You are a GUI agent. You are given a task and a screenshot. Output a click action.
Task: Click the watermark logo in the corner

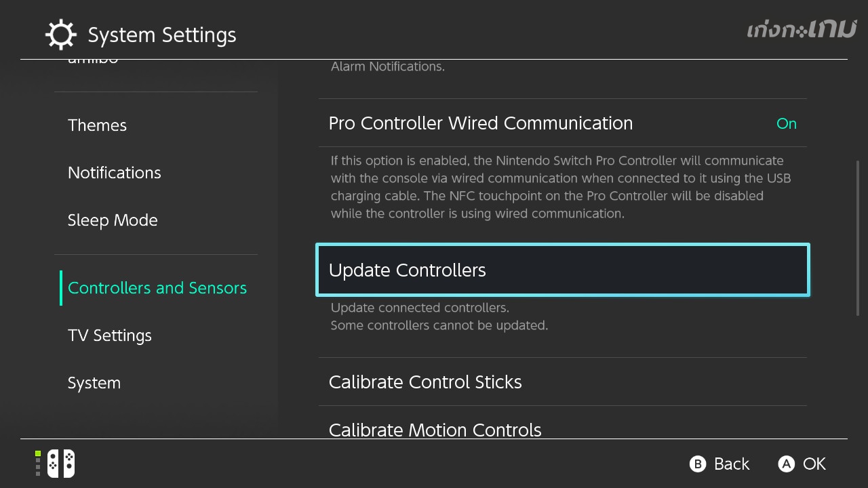pos(801,30)
